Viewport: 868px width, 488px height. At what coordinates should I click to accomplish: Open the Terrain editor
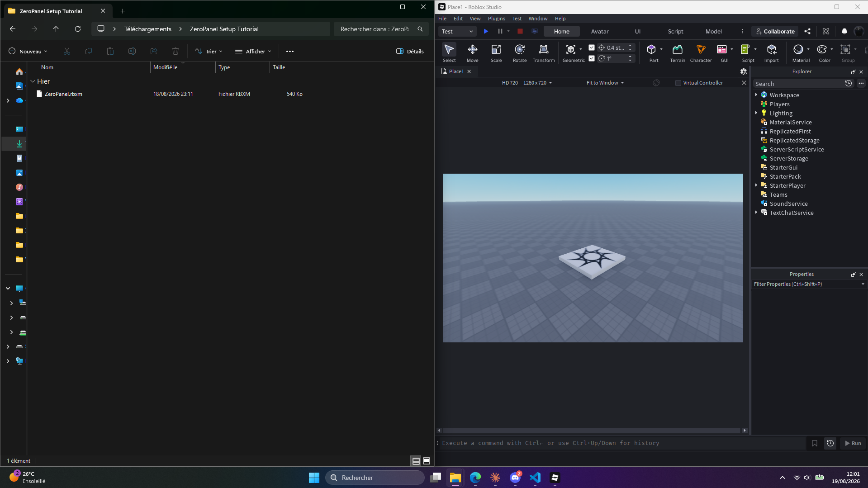pyautogui.click(x=678, y=52)
